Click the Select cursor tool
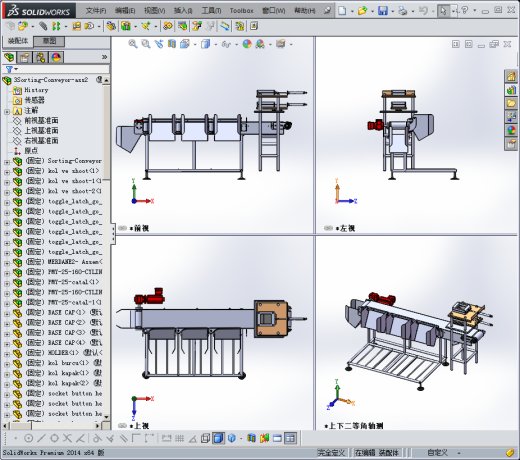The image size is (520, 460). [x=443, y=11]
